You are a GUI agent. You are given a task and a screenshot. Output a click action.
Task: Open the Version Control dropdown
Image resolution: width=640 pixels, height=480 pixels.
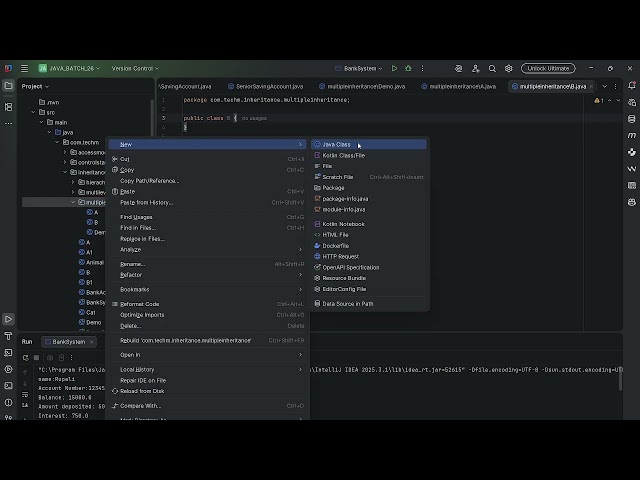(x=135, y=69)
